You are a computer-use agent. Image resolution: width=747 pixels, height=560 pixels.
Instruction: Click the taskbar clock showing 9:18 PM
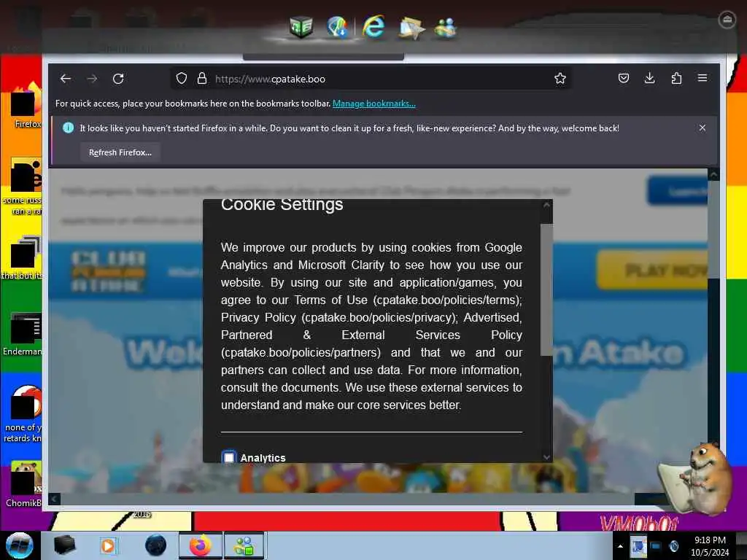710,546
